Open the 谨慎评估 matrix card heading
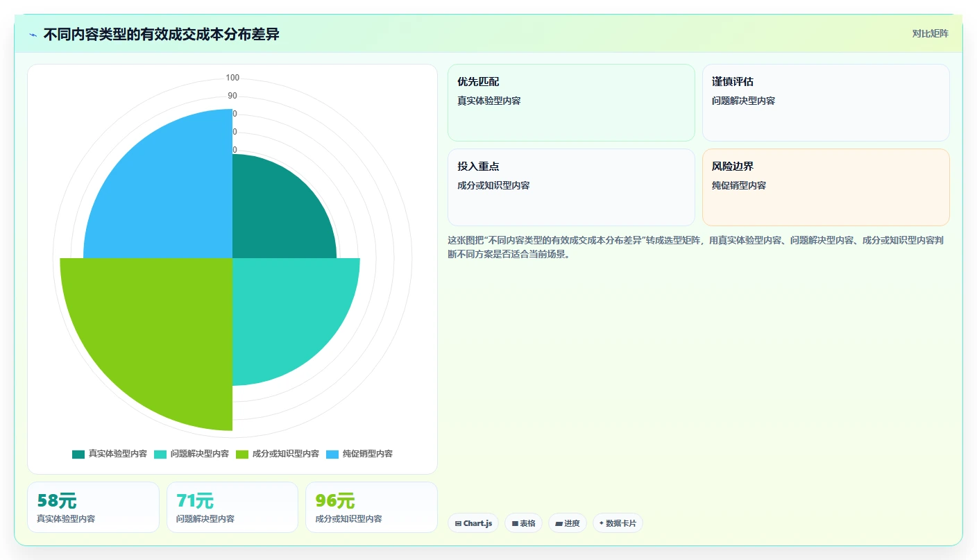The height and width of the screenshot is (560, 977). pos(733,82)
